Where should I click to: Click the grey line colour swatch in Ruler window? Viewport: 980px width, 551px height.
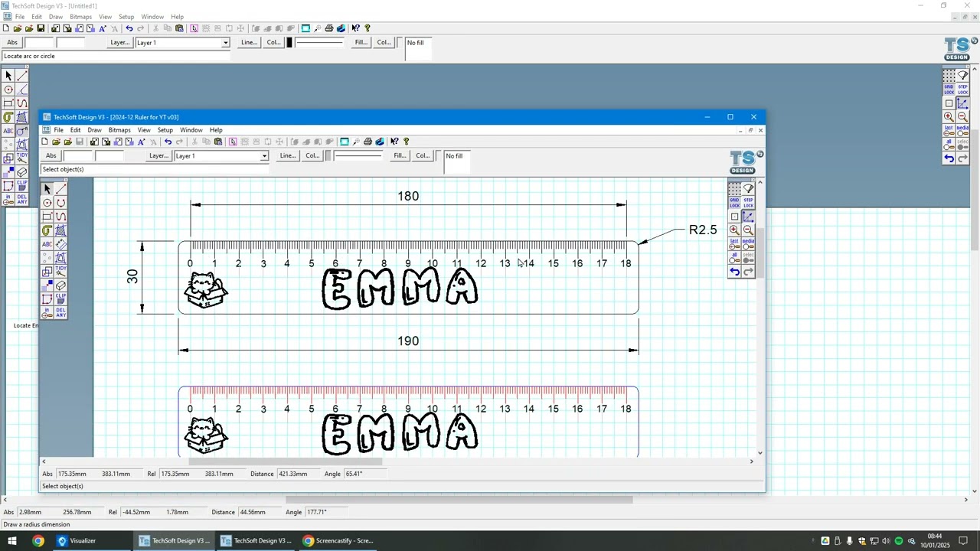328,156
